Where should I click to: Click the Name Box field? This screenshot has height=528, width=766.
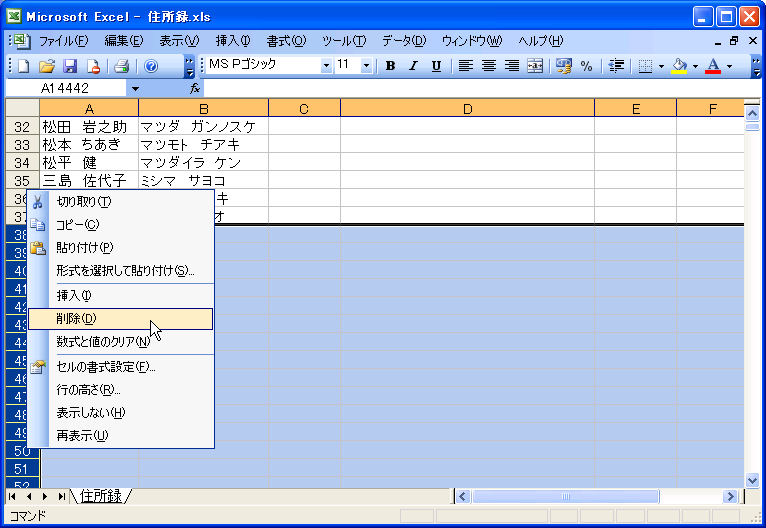(x=66, y=88)
